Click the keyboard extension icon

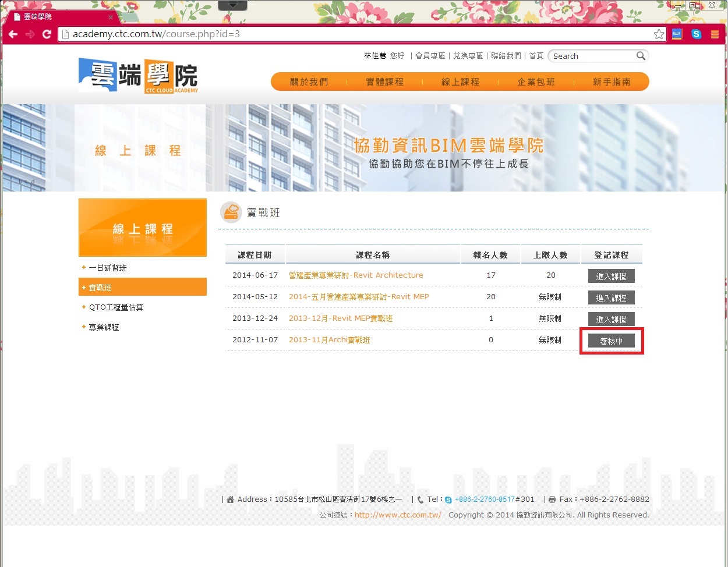(677, 34)
